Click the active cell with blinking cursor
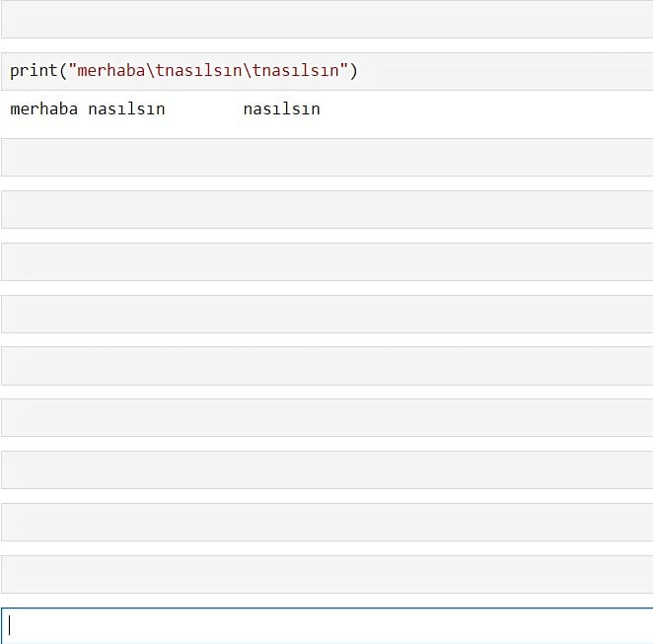653x644 pixels. point(326,625)
